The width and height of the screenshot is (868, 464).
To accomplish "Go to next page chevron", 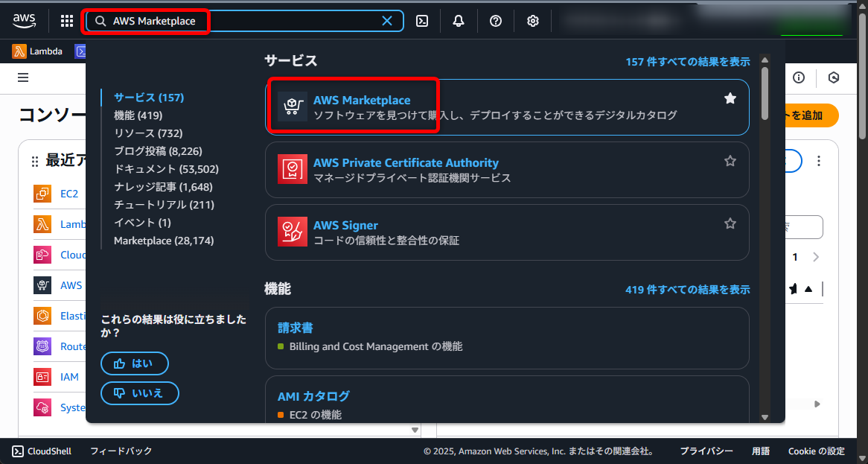I will [x=816, y=257].
